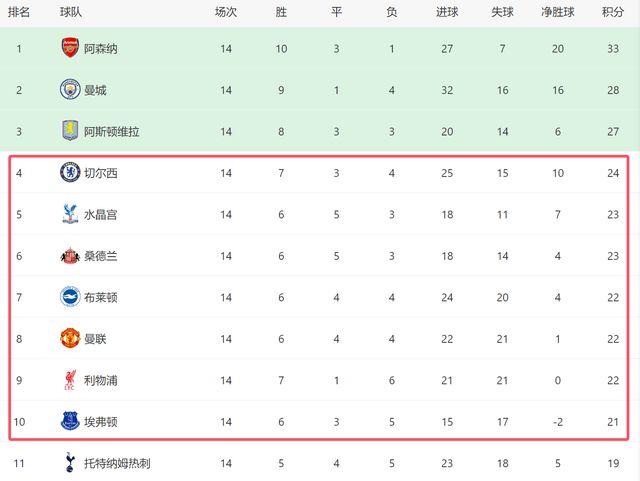Open the 曼城 team link

click(x=95, y=90)
